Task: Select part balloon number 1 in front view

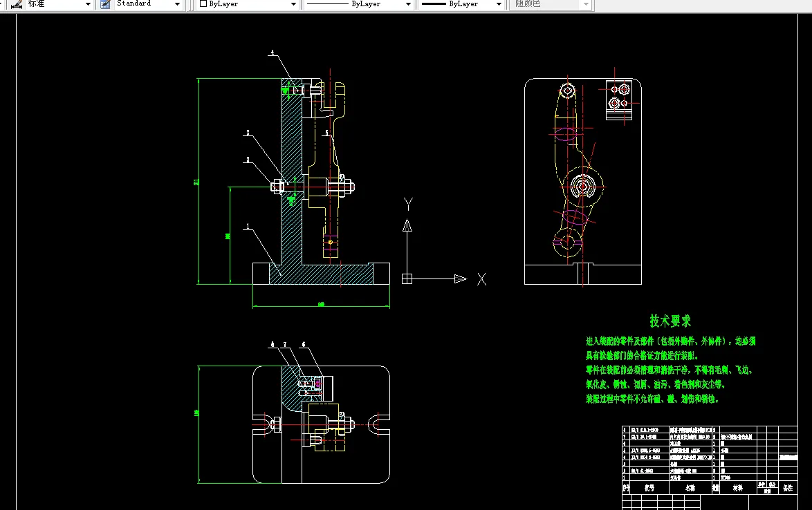Action: click(248, 226)
